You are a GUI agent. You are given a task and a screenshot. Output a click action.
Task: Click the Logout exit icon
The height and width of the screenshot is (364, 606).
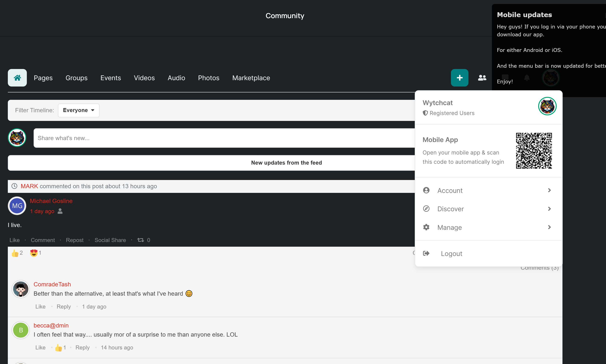click(x=426, y=253)
